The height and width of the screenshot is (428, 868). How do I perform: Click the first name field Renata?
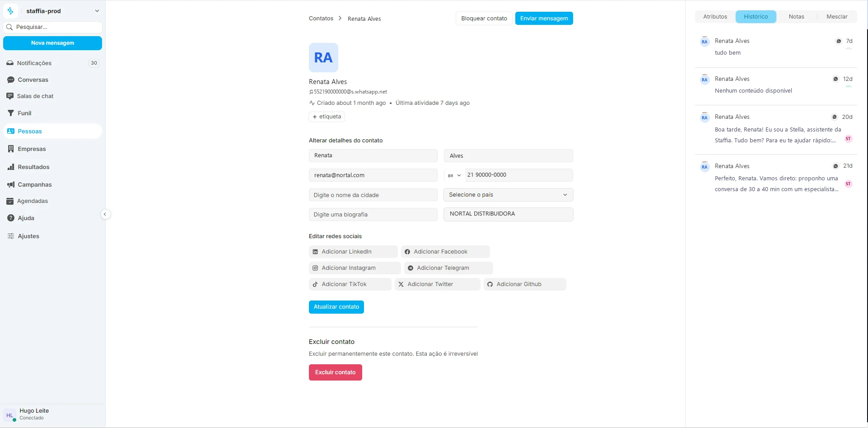coord(373,155)
